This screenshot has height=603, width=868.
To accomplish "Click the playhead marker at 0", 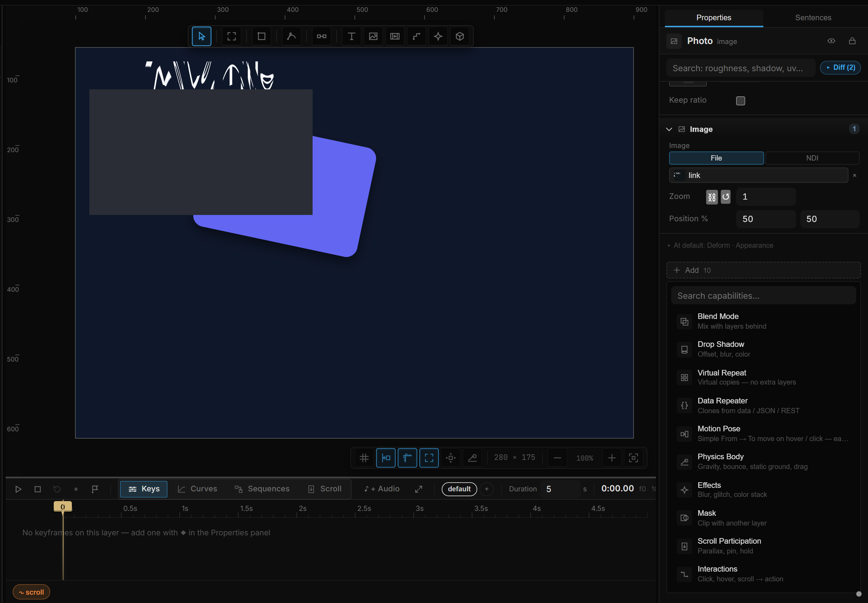I will coord(63,507).
